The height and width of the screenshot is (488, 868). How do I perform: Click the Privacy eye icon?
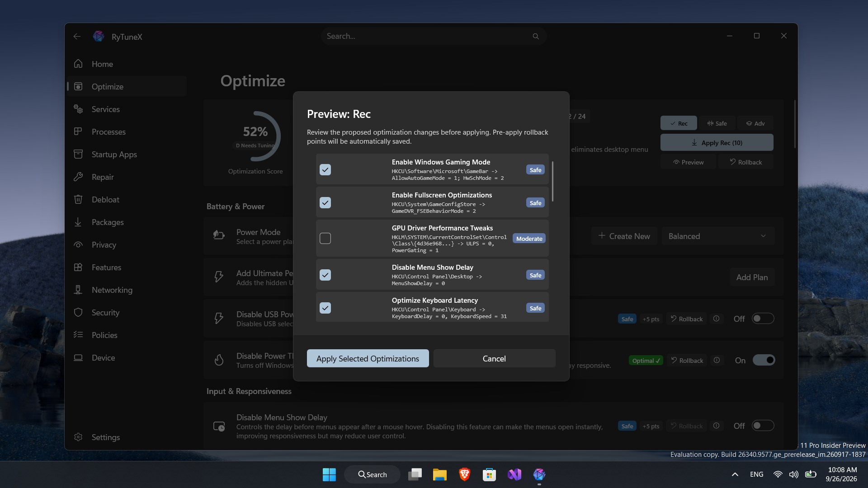click(x=78, y=244)
